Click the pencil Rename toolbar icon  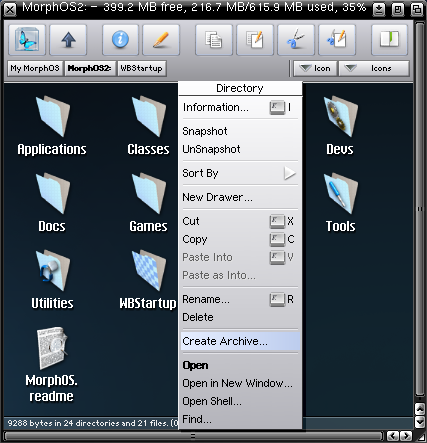click(x=161, y=40)
